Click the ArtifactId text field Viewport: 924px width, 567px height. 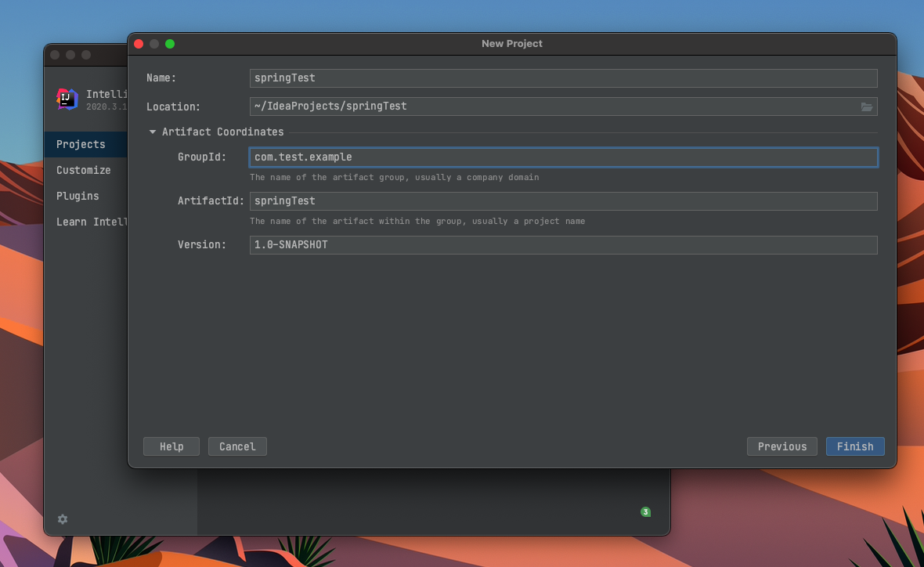click(x=563, y=201)
